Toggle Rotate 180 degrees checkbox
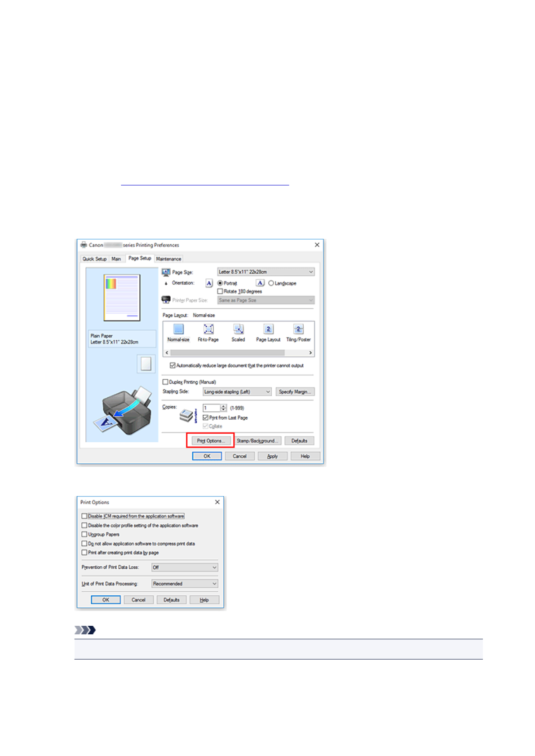 click(220, 291)
